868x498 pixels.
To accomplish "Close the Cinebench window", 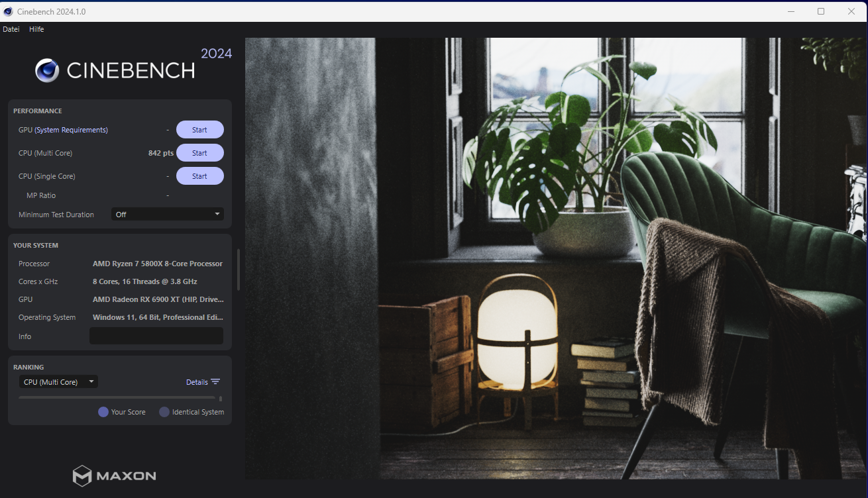I will click(851, 11).
